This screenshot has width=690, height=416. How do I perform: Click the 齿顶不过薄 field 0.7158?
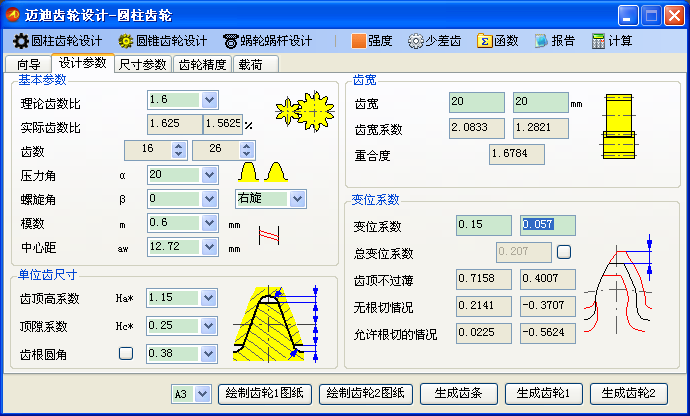[484, 279]
